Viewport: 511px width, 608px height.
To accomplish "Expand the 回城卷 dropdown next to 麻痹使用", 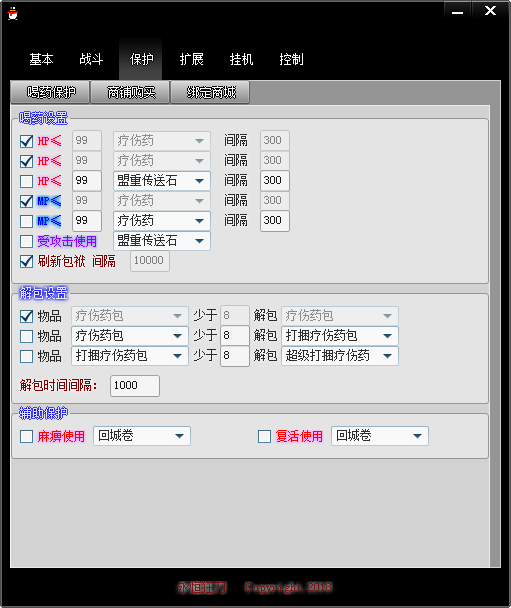I will pyautogui.click(x=142, y=436).
